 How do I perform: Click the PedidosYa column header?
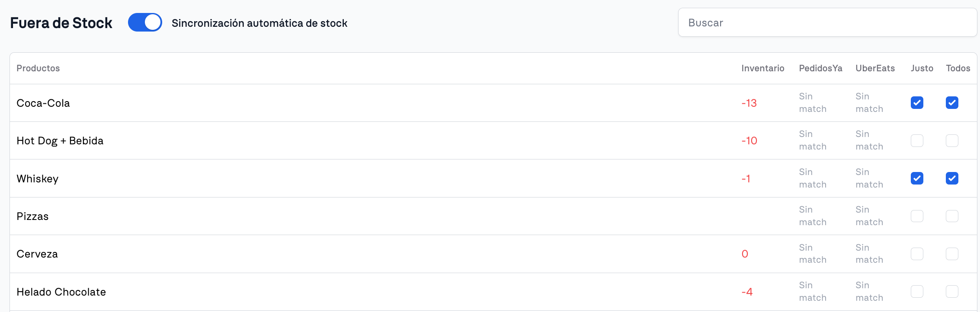tap(820, 68)
